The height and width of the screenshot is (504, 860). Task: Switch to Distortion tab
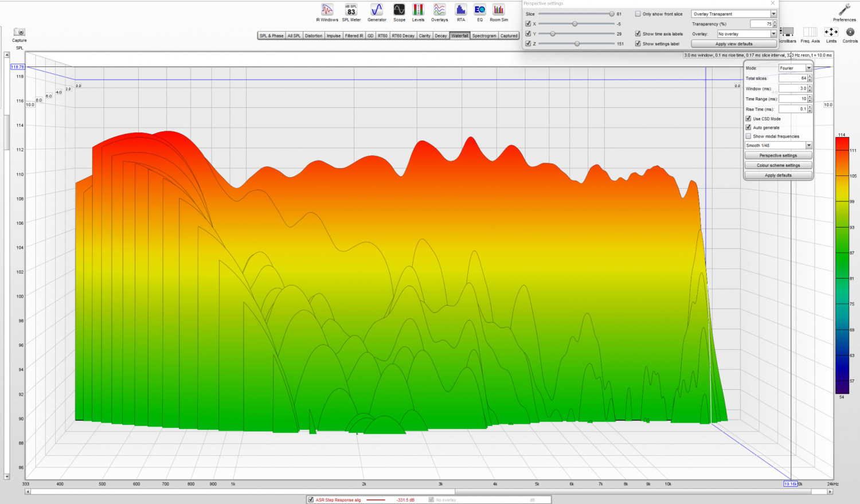tap(314, 36)
